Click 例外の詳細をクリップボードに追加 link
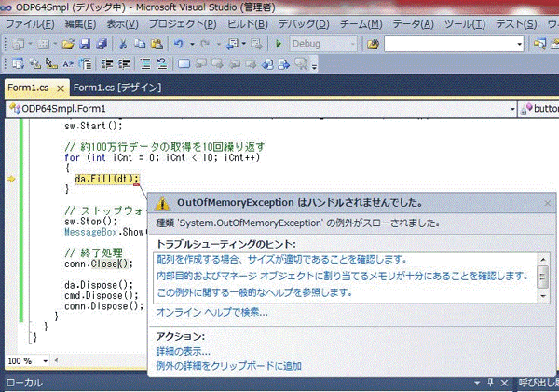The image size is (559, 392). pos(229,366)
